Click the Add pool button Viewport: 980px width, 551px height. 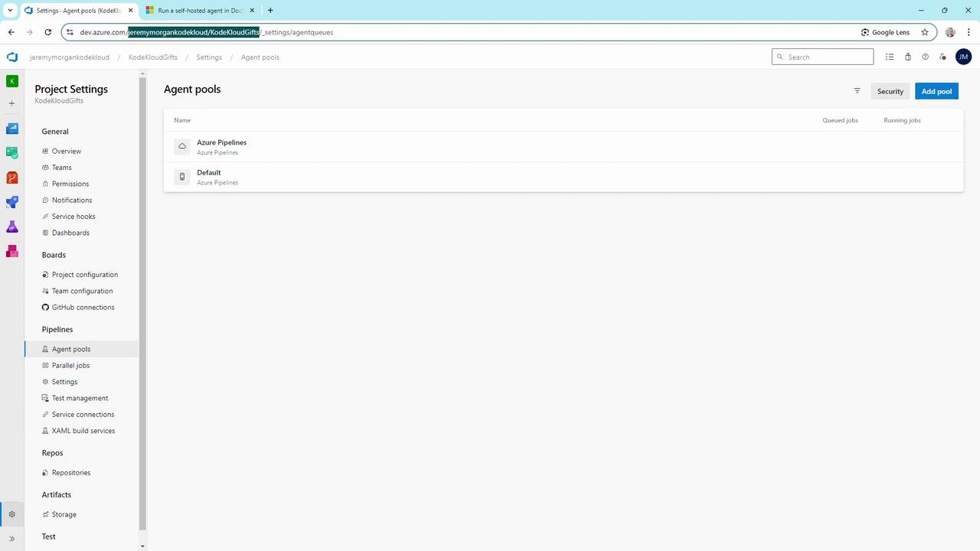point(936,91)
